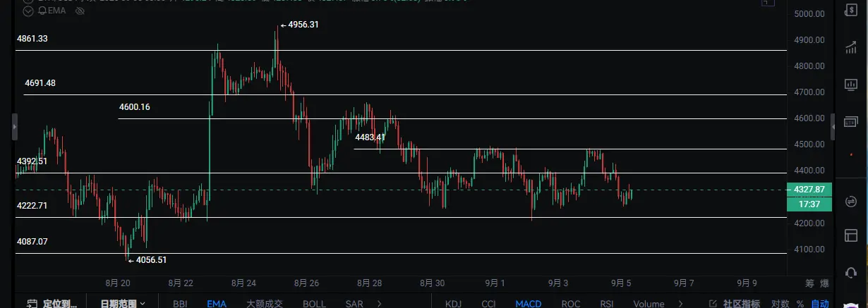Screen dimensions: 868x308
Task: Click the 4100.00 price axis label
Action: coord(809,250)
